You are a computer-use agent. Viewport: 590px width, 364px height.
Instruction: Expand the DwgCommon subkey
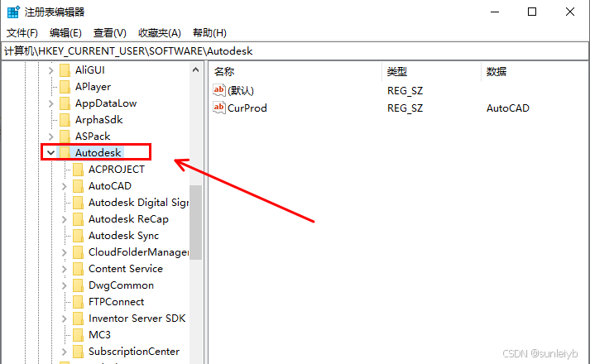pos(64,285)
